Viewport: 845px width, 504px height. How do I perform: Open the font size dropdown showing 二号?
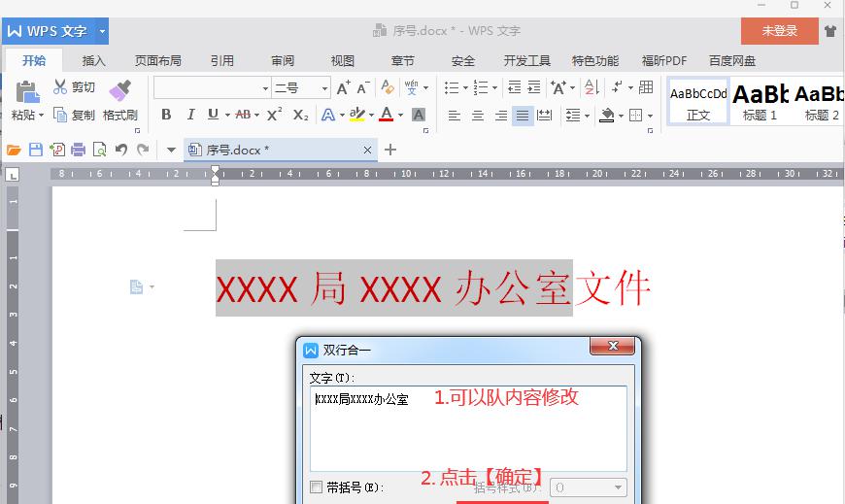(x=301, y=87)
